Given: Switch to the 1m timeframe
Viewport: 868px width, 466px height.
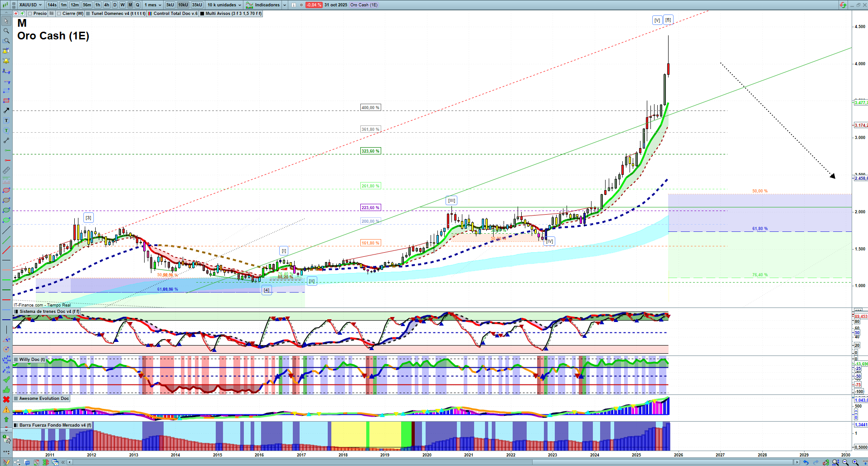Looking at the screenshot, I should coord(64,5).
